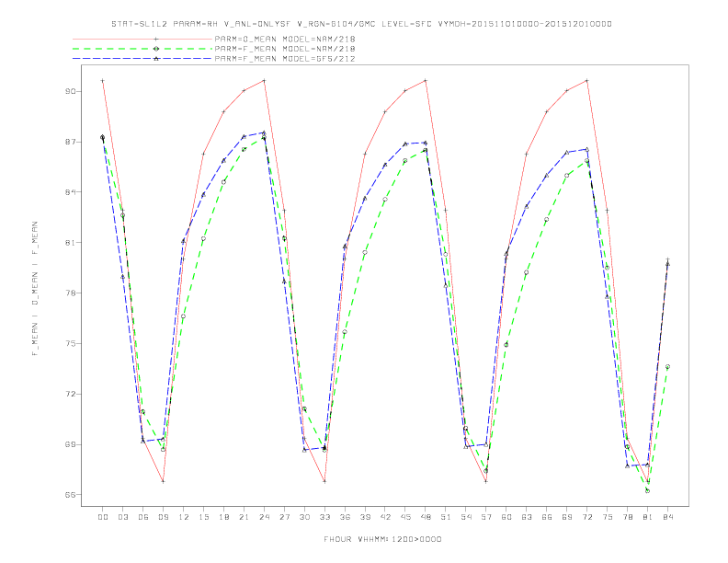The height and width of the screenshot is (563, 728).
Task: Click the green dashed line legend sample
Action: tap(142, 49)
